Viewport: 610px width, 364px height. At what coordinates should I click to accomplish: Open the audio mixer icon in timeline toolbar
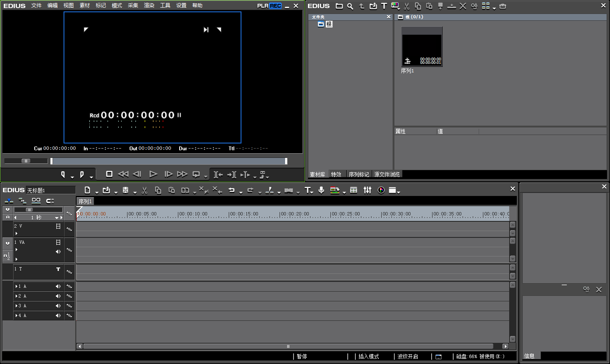[x=367, y=190]
